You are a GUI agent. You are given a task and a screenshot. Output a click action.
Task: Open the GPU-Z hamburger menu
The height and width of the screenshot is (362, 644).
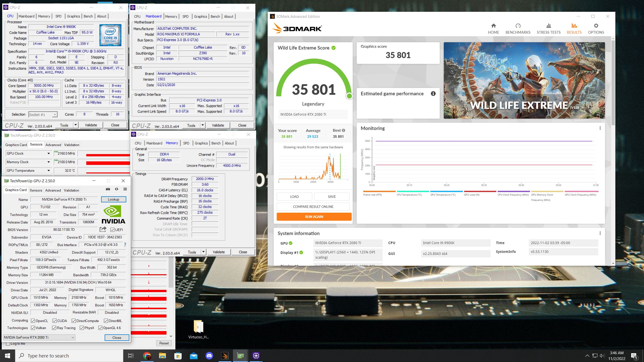coord(125,189)
